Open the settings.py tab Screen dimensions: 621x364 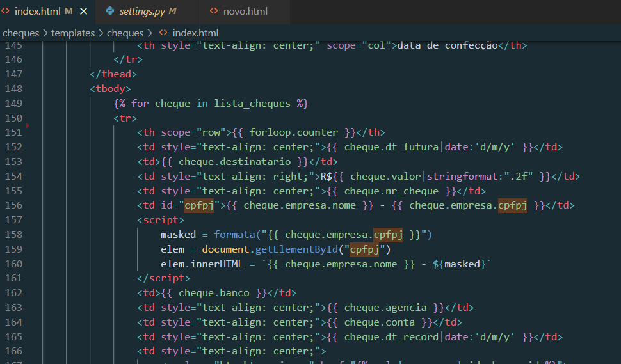click(x=147, y=12)
